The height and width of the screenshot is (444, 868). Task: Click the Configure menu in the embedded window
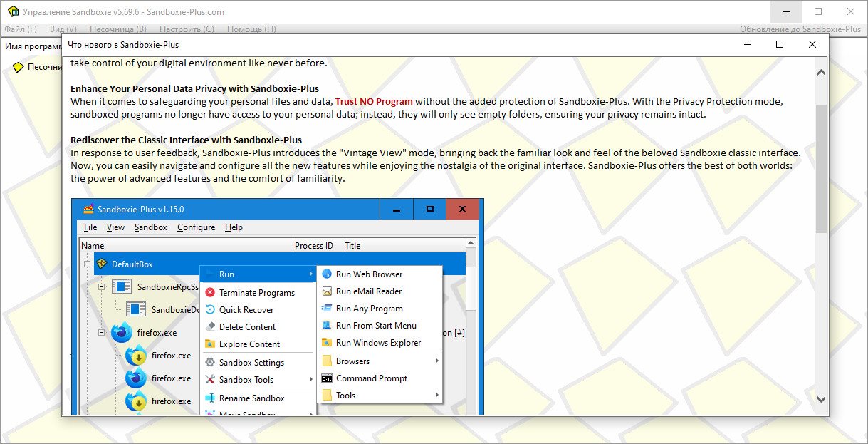[196, 227]
